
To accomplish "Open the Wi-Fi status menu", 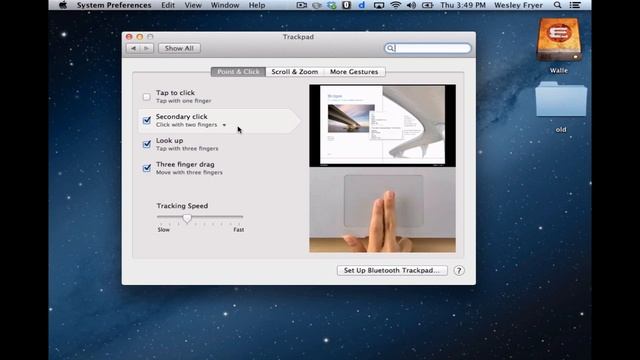I will point(395,5).
